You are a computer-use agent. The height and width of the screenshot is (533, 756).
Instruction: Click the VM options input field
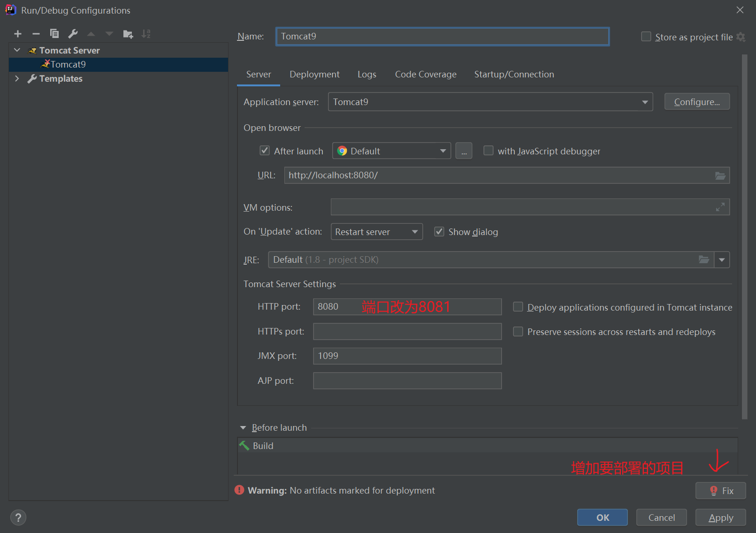pos(530,207)
